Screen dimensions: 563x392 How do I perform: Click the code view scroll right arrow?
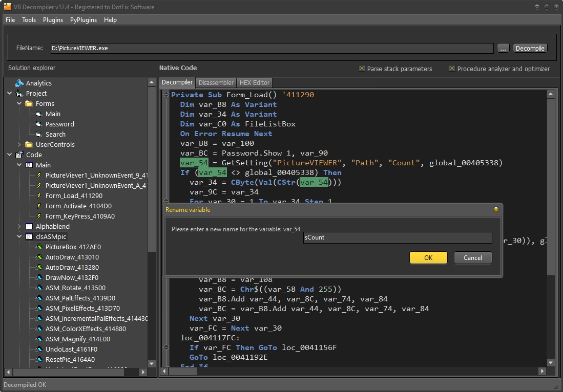pos(542,371)
